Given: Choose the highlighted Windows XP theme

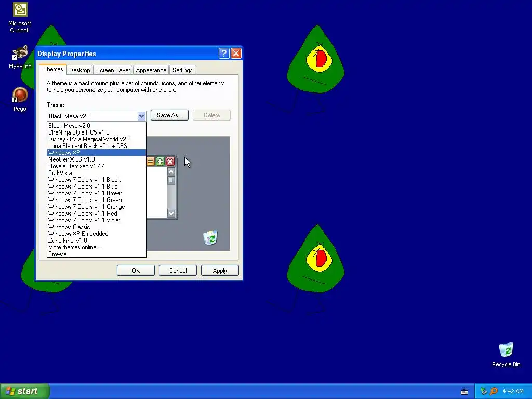Looking at the screenshot, I should click(x=96, y=153).
